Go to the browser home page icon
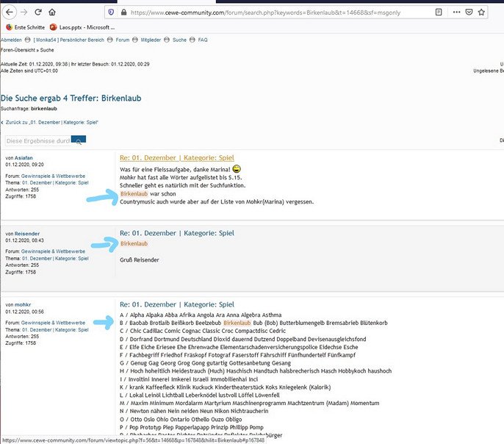This screenshot has width=504, height=444. [52, 12]
